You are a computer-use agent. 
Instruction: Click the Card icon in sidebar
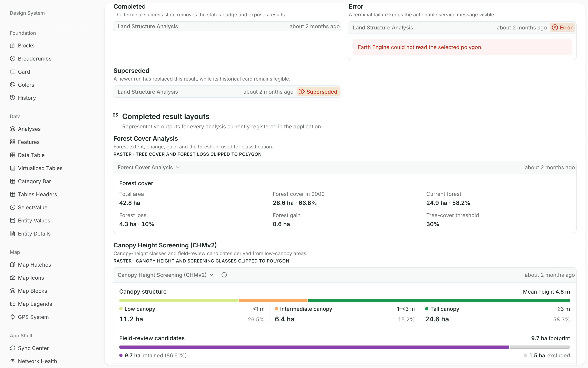point(13,72)
